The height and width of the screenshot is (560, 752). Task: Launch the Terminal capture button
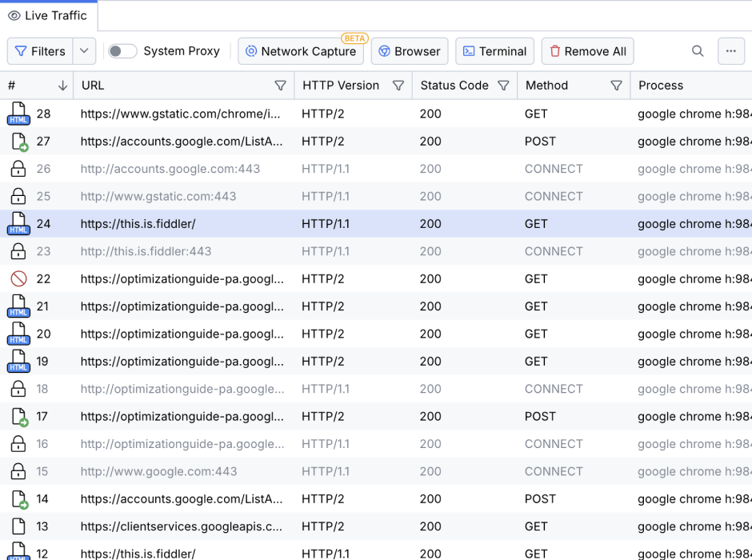point(494,51)
